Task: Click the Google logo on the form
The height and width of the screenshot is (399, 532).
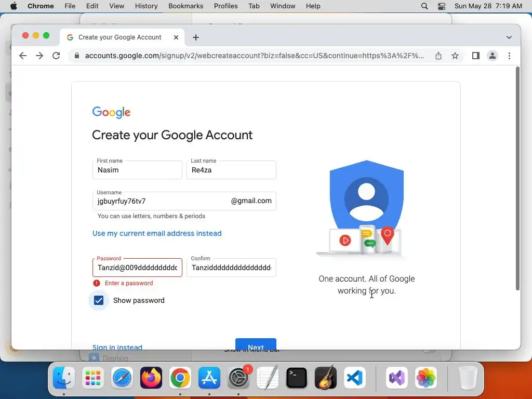Action: (x=111, y=112)
